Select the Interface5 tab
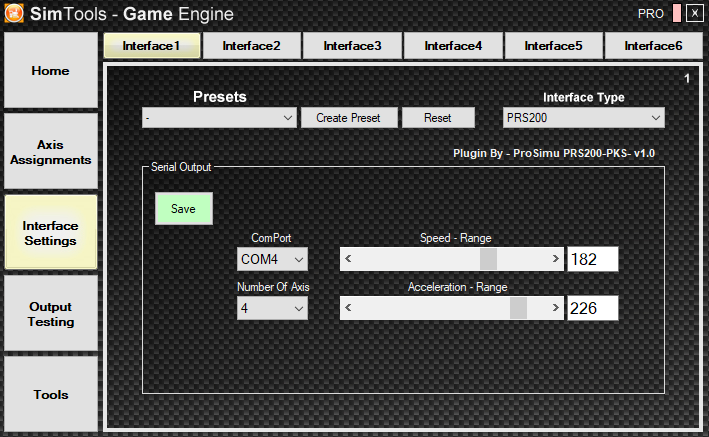The width and height of the screenshot is (709, 437). click(554, 46)
